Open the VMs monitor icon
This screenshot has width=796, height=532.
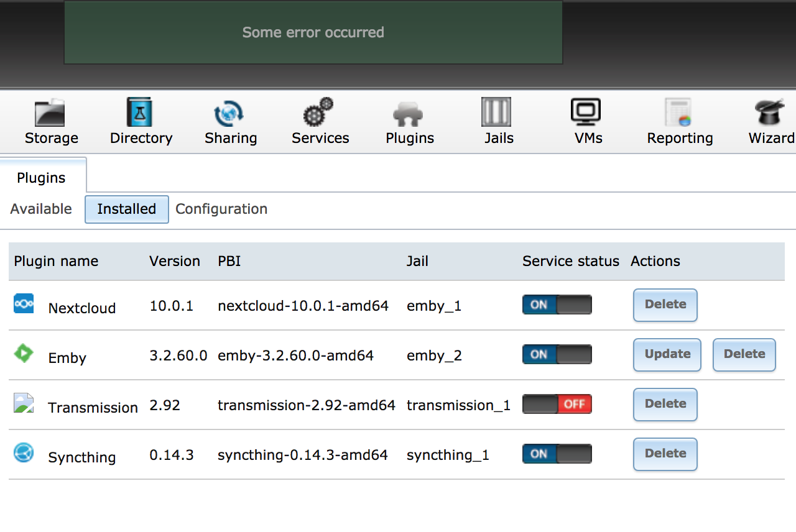click(x=586, y=112)
